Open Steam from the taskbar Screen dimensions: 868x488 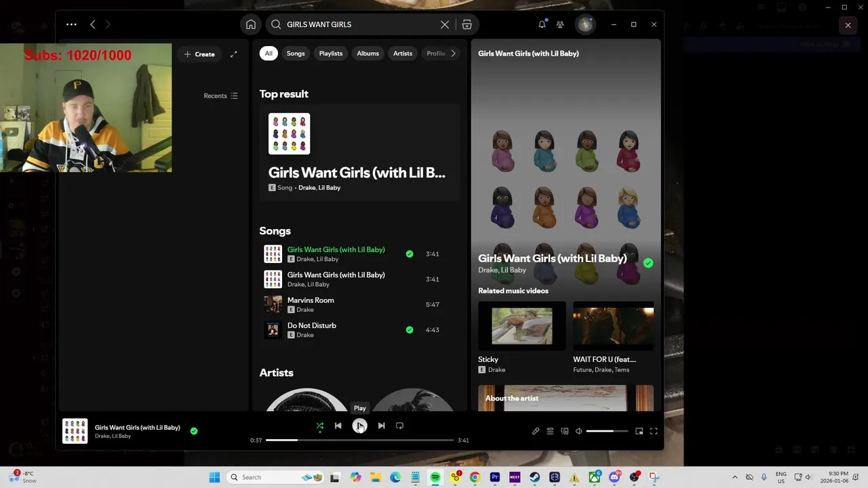tap(534, 477)
